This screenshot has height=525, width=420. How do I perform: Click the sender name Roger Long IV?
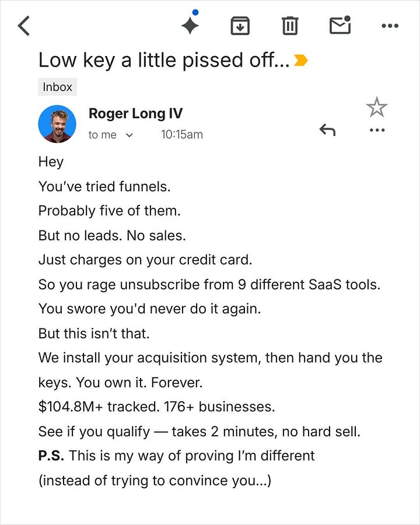136,114
